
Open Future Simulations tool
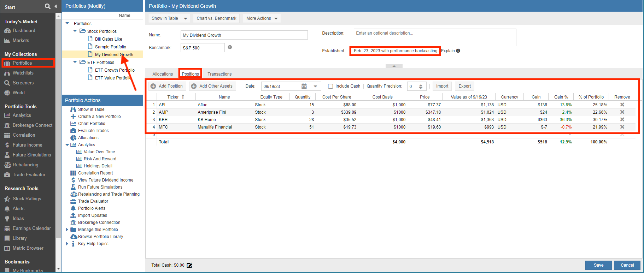(x=32, y=155)
